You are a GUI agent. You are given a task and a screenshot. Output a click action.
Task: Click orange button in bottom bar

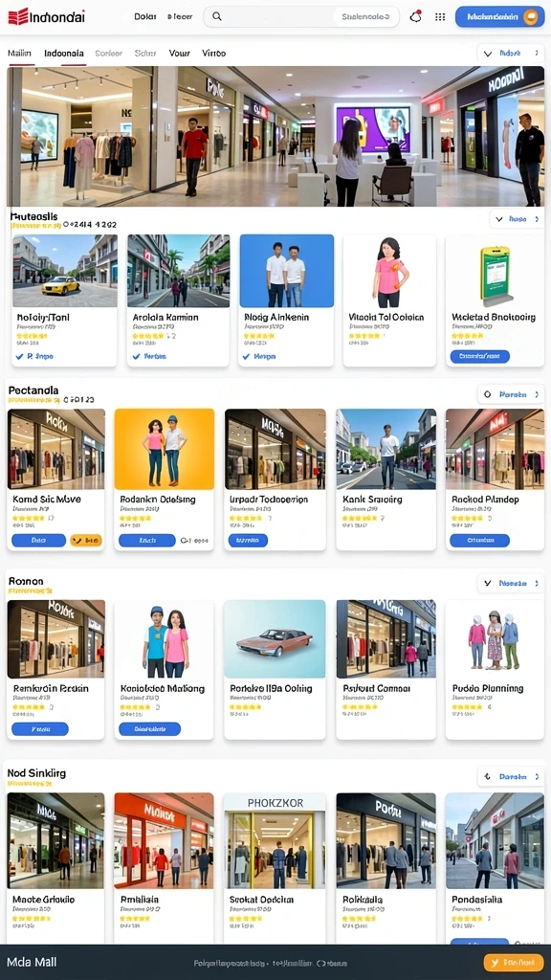pos(513,963)
